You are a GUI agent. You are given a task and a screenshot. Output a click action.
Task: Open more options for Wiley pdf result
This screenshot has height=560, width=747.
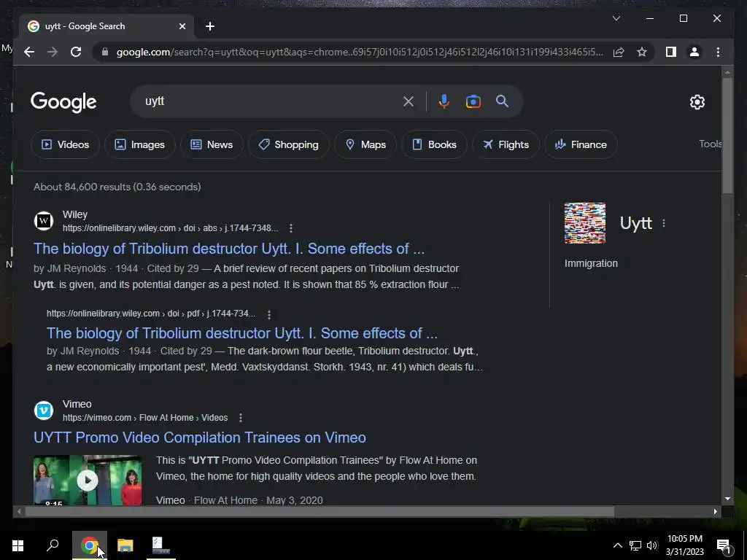pyautogui.click(x=269, y=315)
